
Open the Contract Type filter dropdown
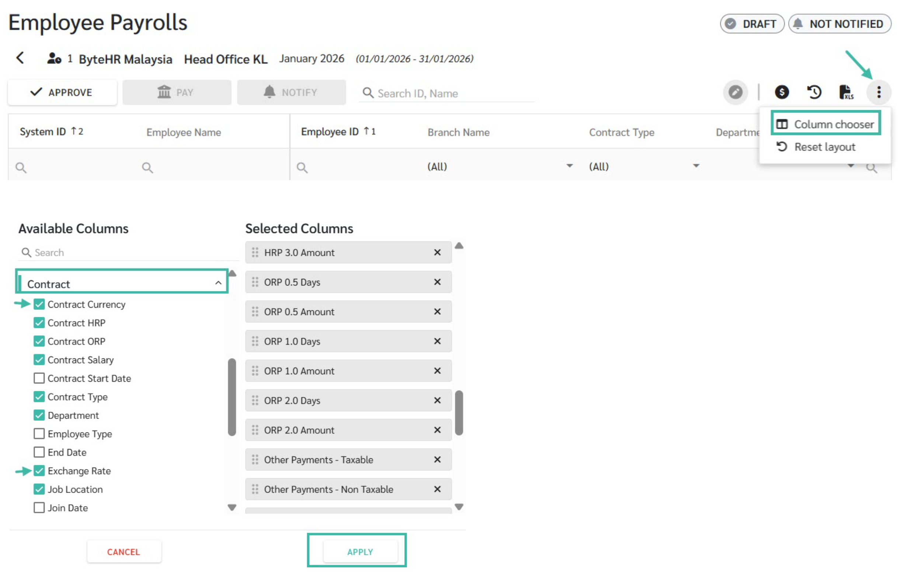[x=696, y=166]
